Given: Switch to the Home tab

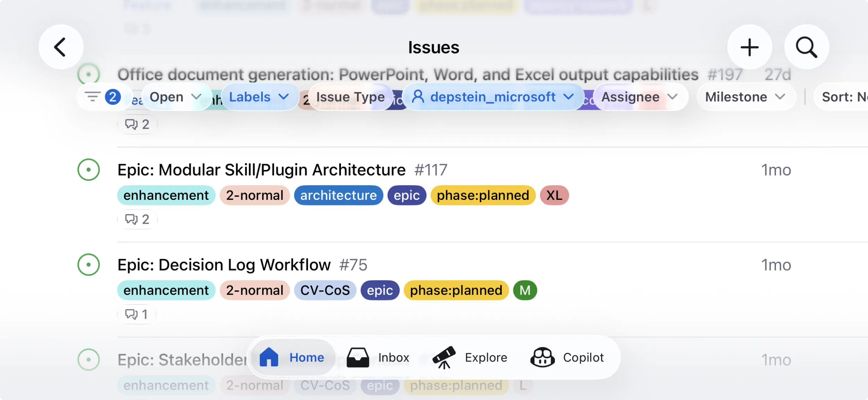Looking at the screenshot, I should tap(292, 357).
